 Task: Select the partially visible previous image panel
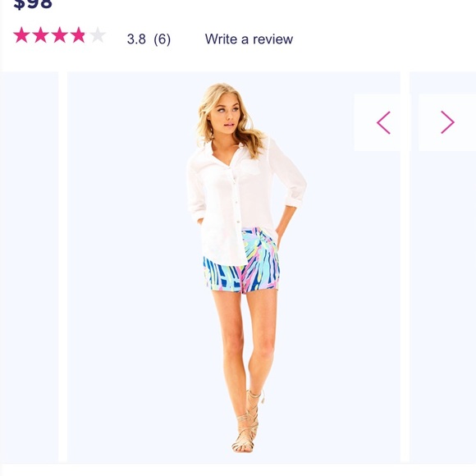(29, 268)
